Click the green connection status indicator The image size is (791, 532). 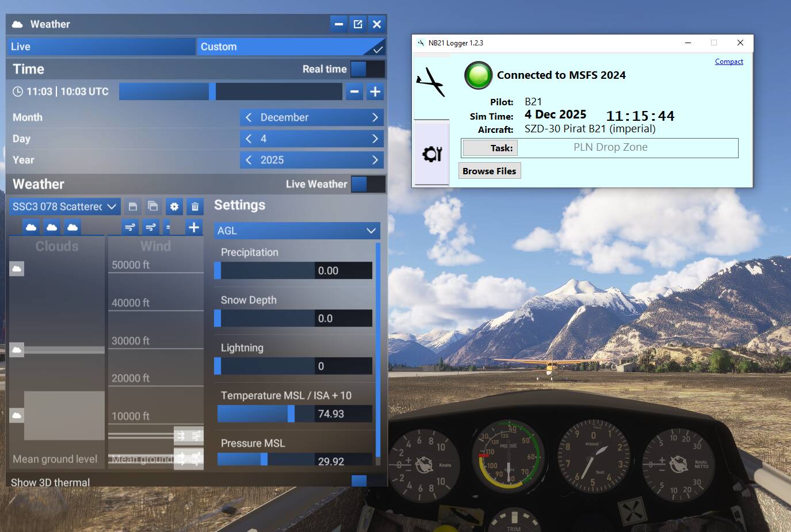478,75
